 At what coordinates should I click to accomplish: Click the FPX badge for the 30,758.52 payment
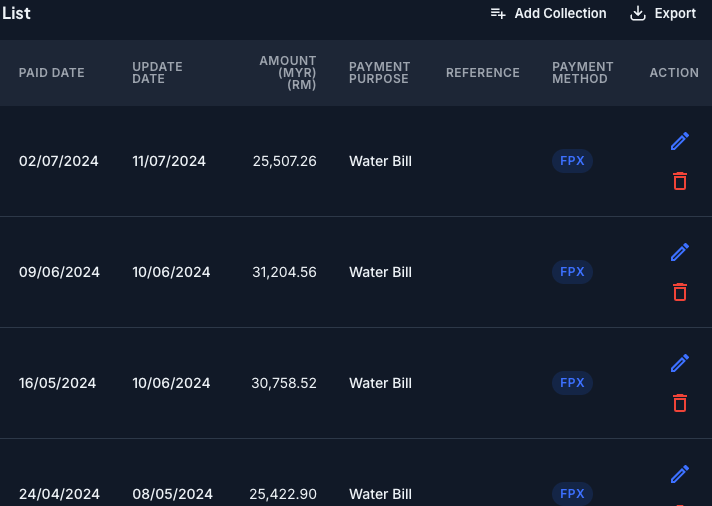click(572, 383)
